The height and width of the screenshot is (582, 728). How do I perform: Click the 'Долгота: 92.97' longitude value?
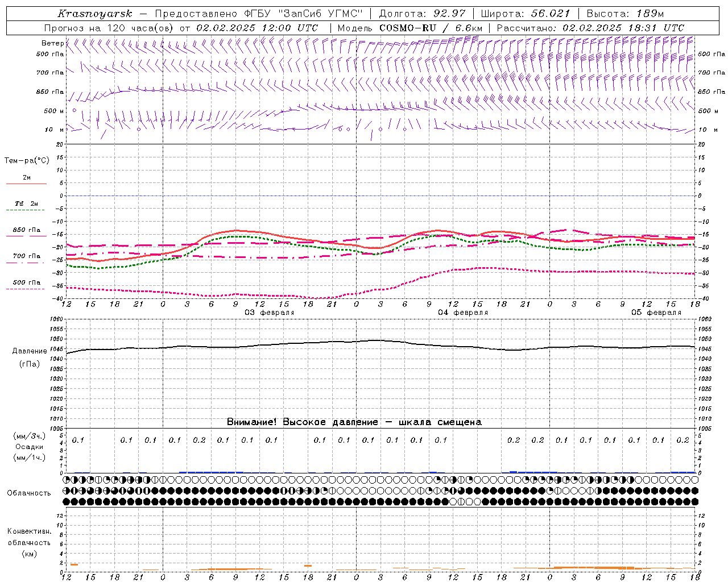pos(422,14)
